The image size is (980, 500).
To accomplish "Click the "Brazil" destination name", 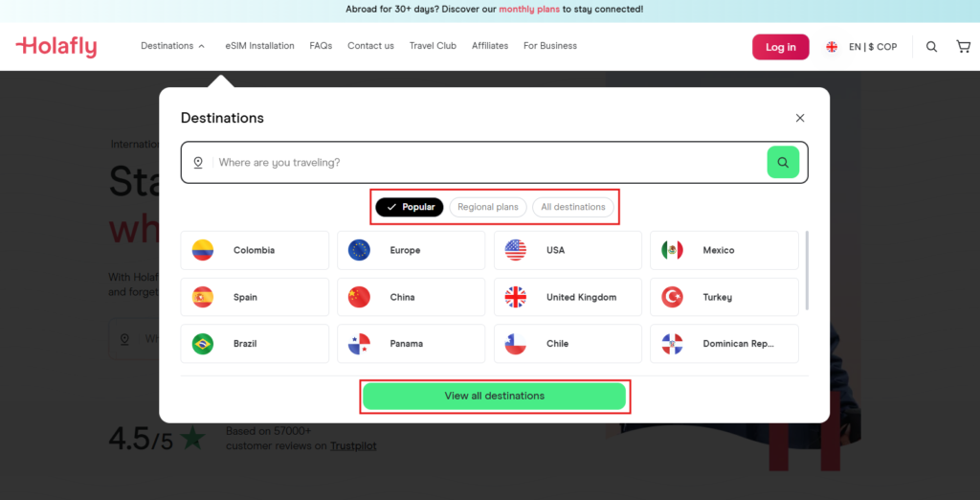I will point(245,344).
